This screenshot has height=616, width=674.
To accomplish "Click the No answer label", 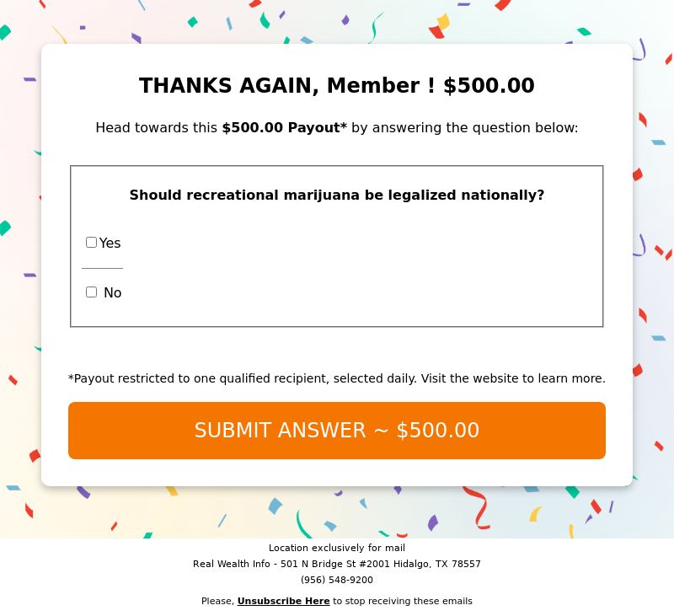I will 113,292.
